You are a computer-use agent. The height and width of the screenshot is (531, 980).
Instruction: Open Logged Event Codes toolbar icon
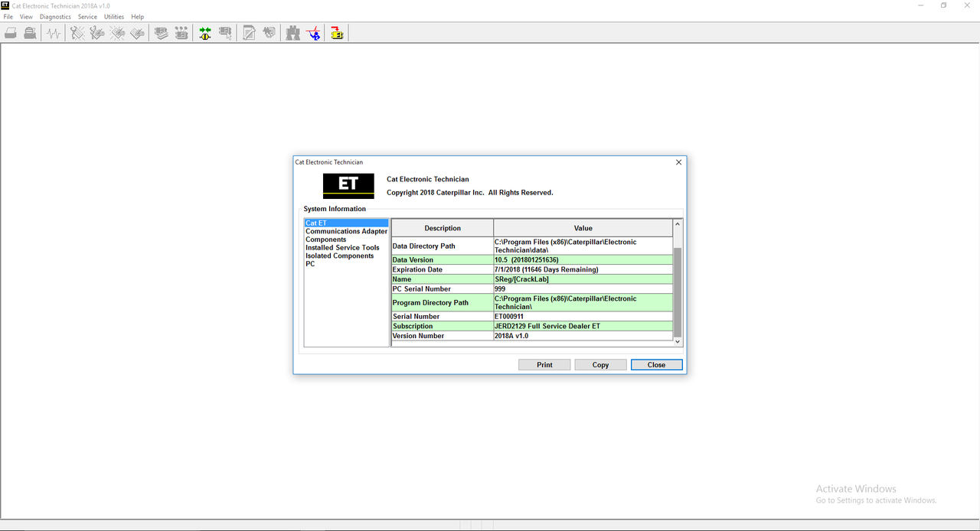pos(137,33)
